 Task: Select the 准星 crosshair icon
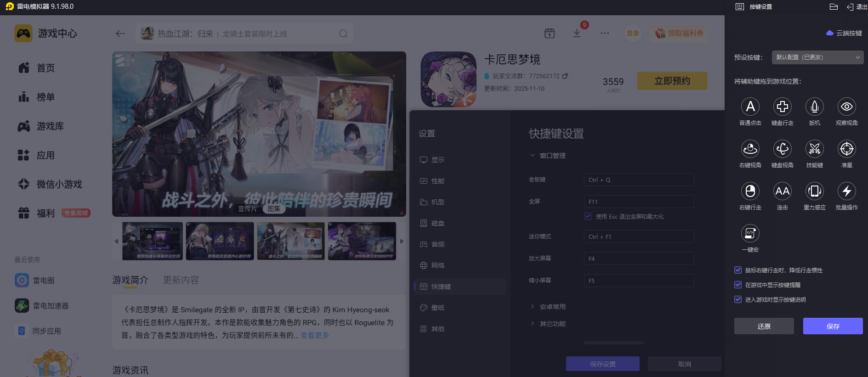(847, 149)
